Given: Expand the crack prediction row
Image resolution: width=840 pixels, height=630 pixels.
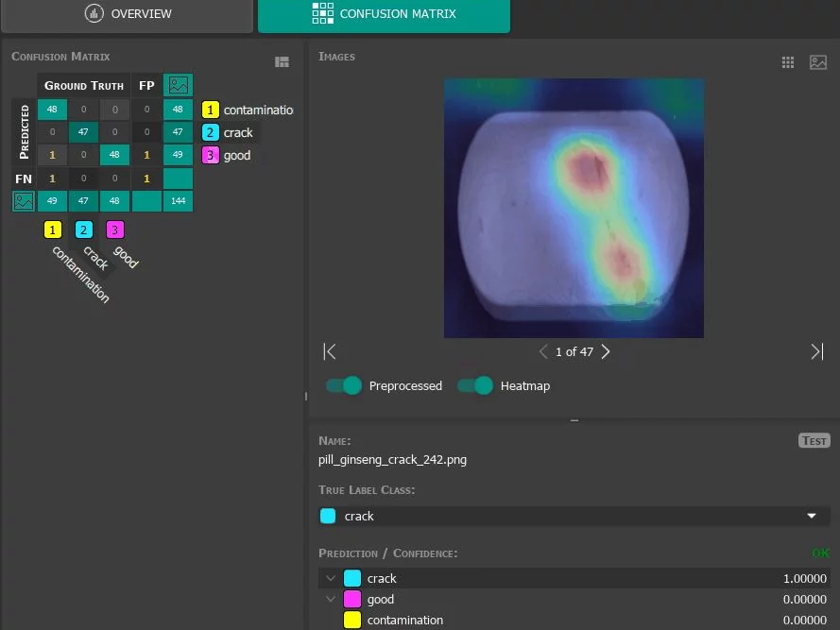Looking at the screenshot, I should click(330, 578).
